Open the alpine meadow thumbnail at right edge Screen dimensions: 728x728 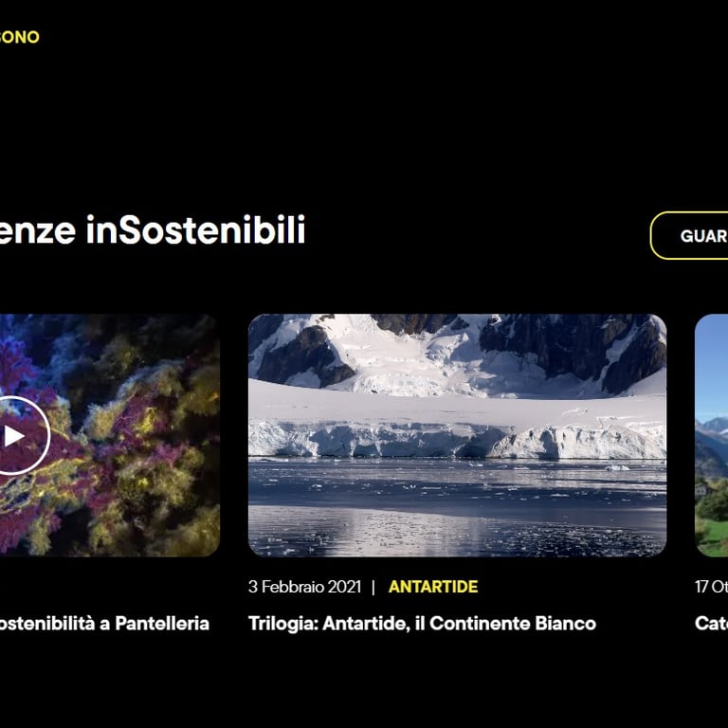point(711,435)
